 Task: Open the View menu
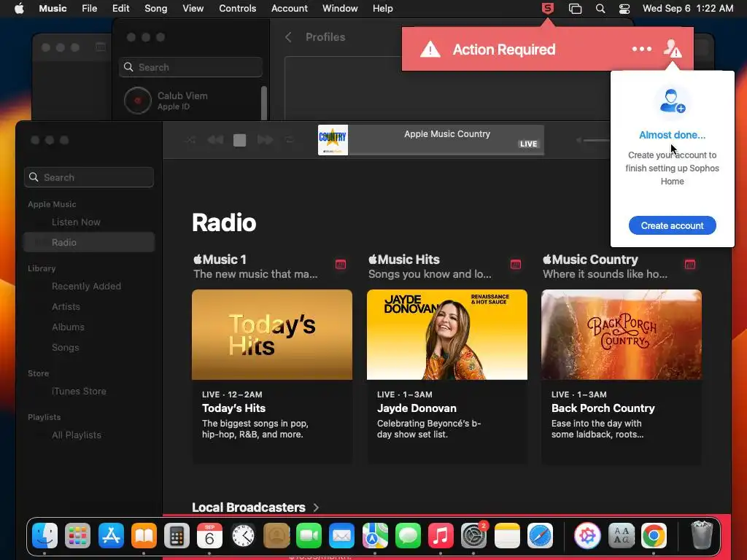193,9
